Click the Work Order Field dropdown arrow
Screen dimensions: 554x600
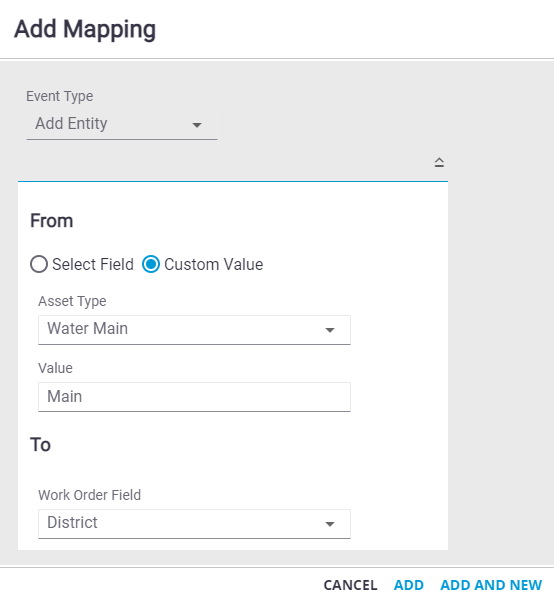click(330, 524)
